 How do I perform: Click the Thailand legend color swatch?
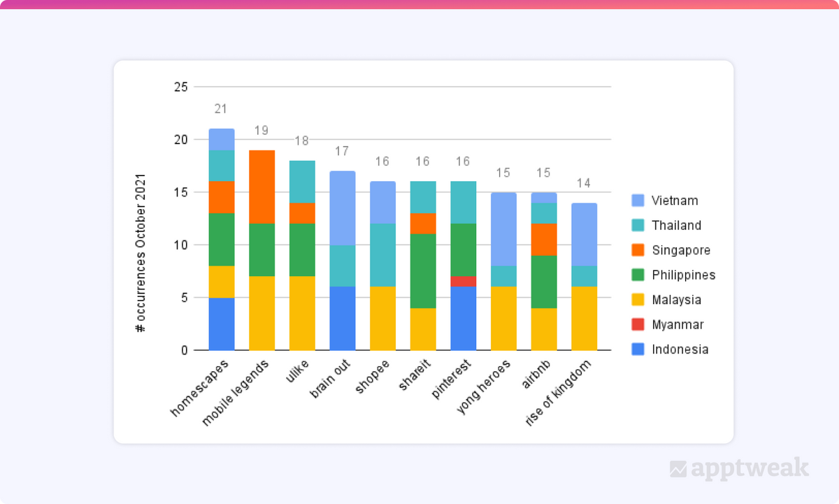click(638, 225)
